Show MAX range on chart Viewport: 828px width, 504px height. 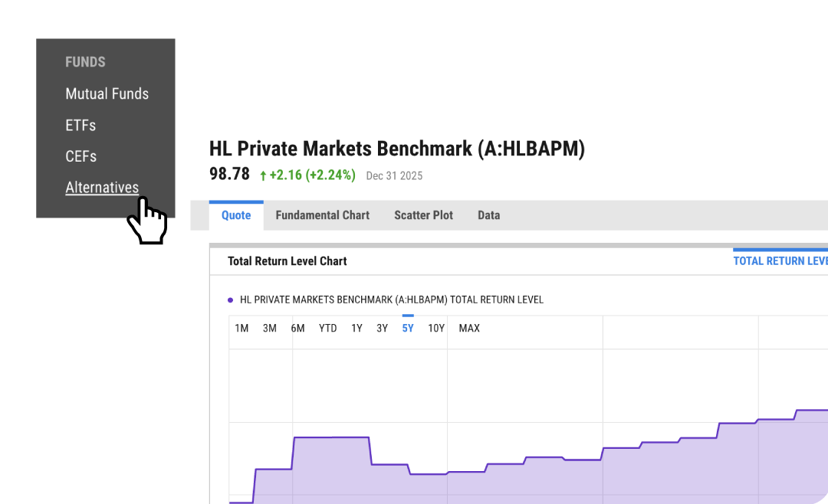pyautogui.click(x=469, y=329)
